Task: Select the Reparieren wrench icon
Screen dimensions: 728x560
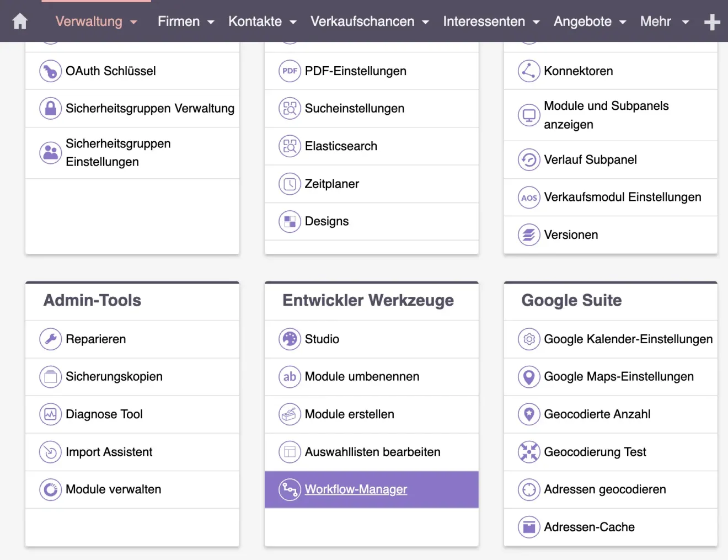Action: [50, 339]
